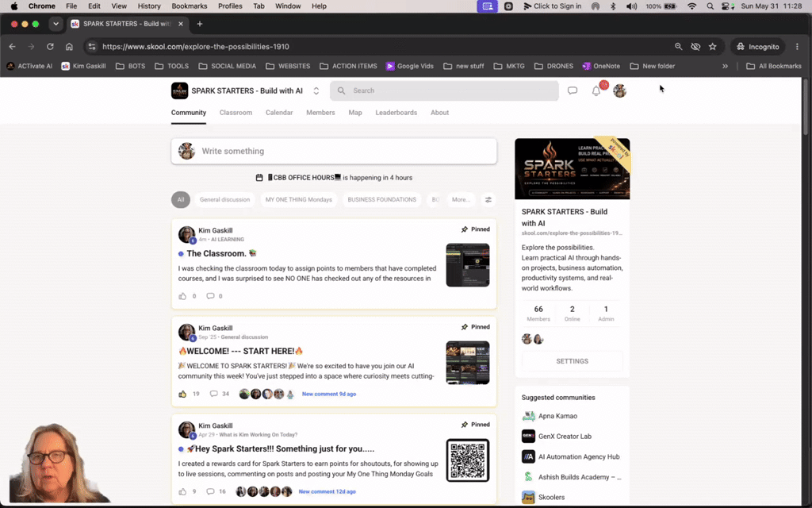812x508 pixels.
Task: Open the chat messages icon
Action: pos(573,90)
